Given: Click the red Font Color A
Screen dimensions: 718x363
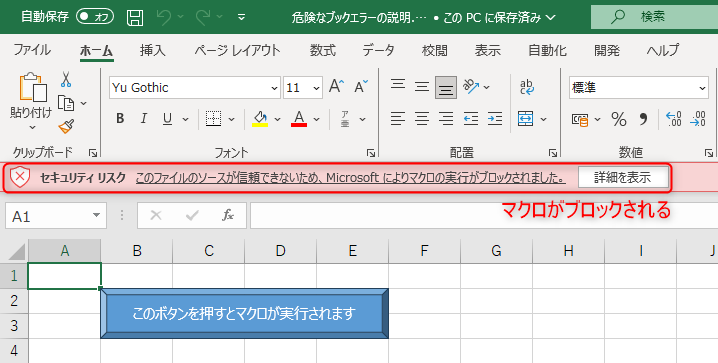Looking at the screenshot, I should (x=299, y=119).
